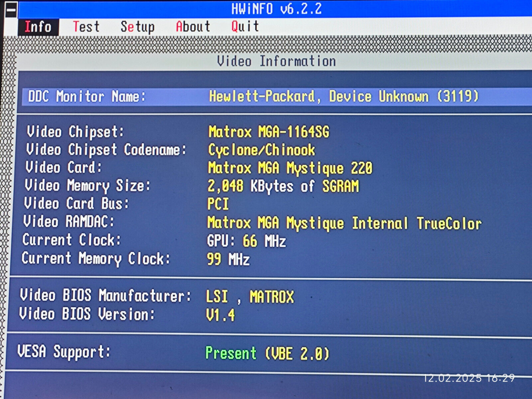
Task: Click the HWiNFO v6.2.2 title bar
Action: (x=277, y=9)
